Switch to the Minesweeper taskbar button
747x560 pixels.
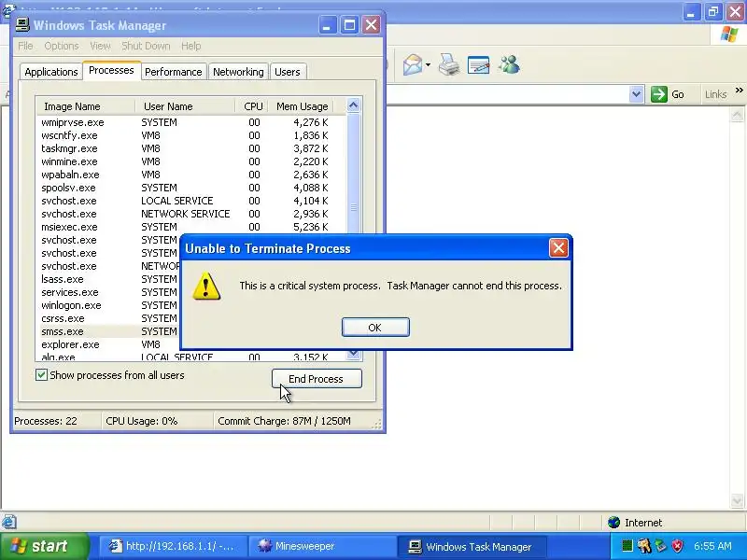[323, 546]
